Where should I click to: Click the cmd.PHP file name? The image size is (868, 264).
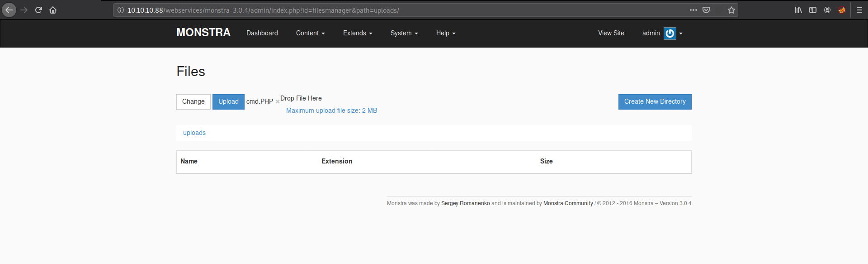(259, 101)
